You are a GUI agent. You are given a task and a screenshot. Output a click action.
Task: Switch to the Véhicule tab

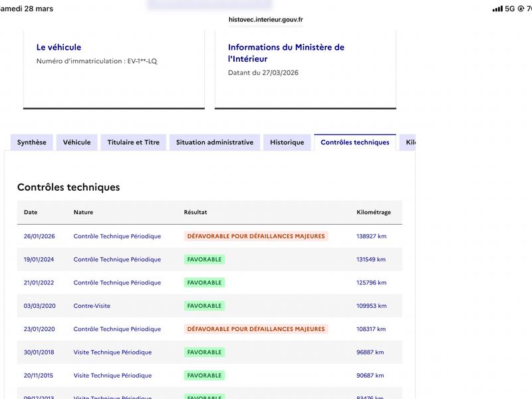pos(76,142)
